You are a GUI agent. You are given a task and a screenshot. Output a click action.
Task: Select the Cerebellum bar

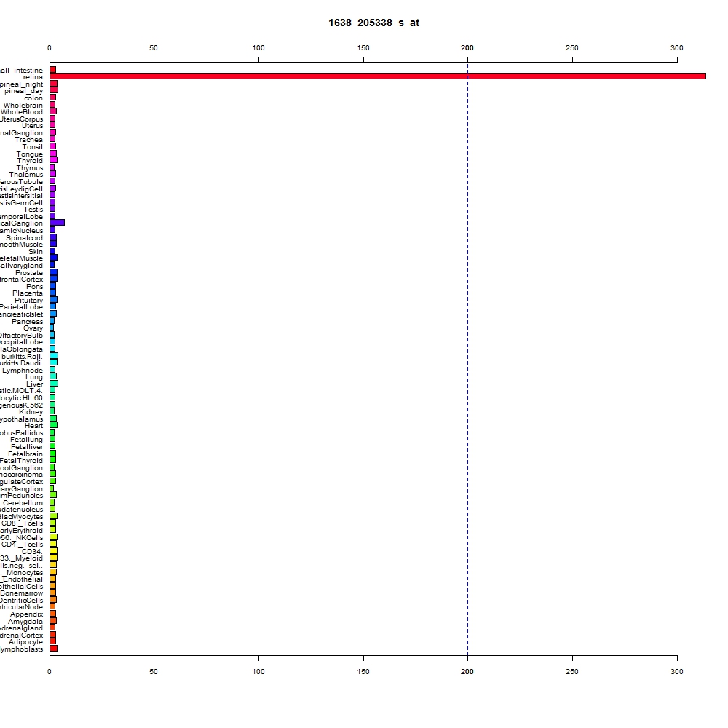52,502
